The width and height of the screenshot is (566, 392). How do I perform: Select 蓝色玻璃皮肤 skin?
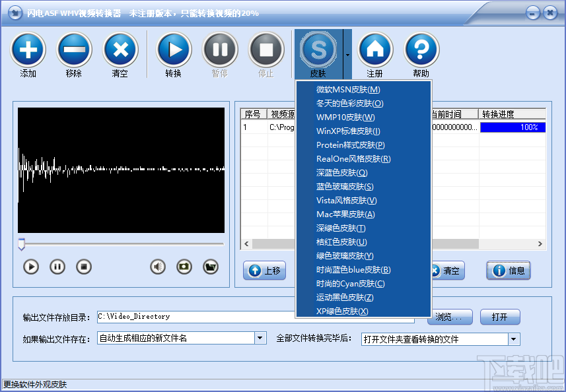click(363, 187)
